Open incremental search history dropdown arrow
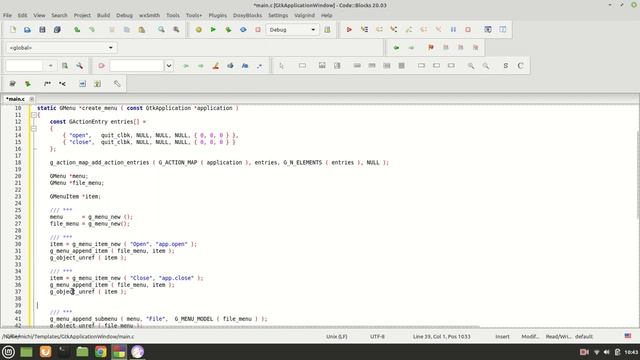640x360 pixels. click(169, 66)
